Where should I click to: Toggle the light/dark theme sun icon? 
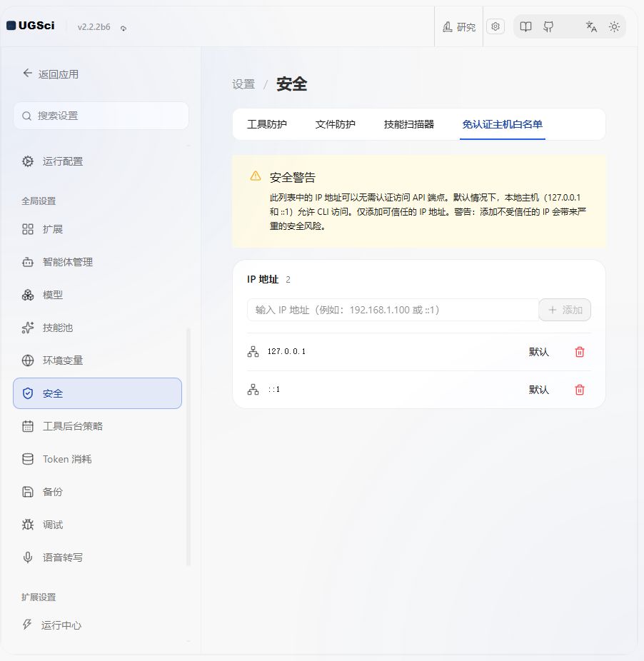point(614,27)
